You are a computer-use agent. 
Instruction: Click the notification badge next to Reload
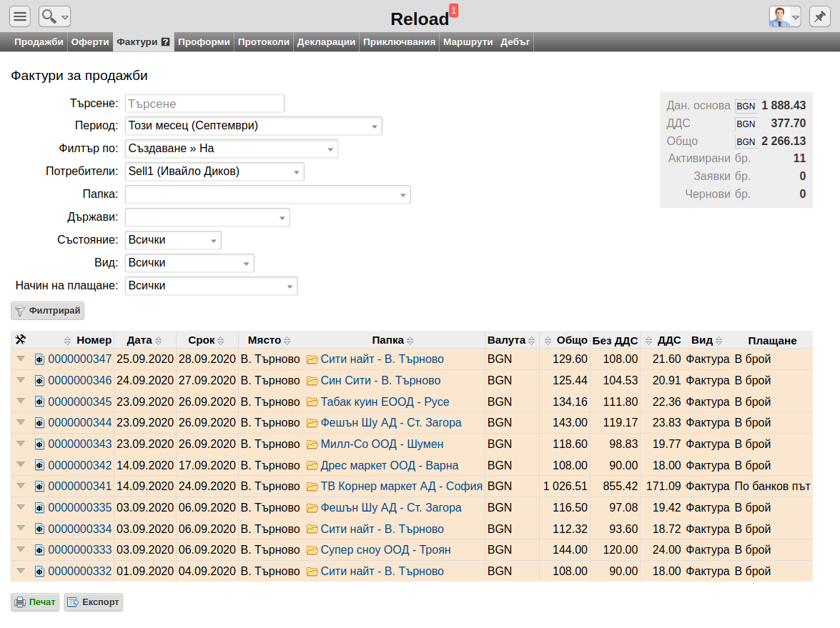(454, 10)
